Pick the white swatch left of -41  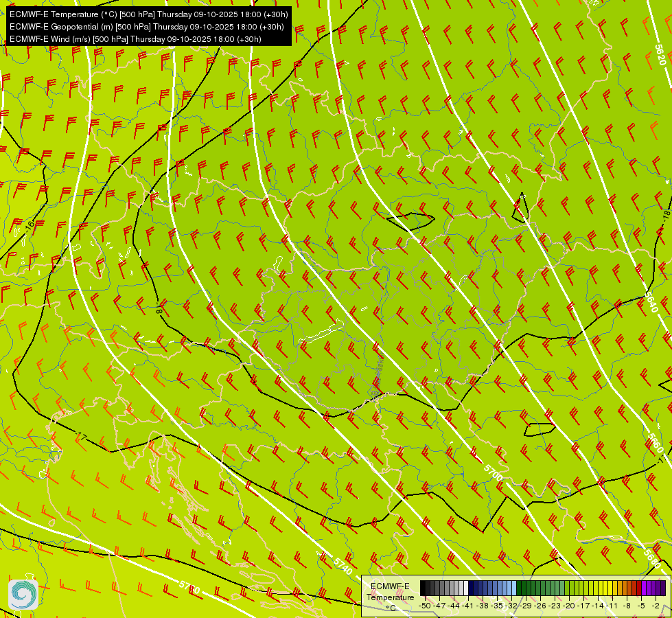[466, 588]
